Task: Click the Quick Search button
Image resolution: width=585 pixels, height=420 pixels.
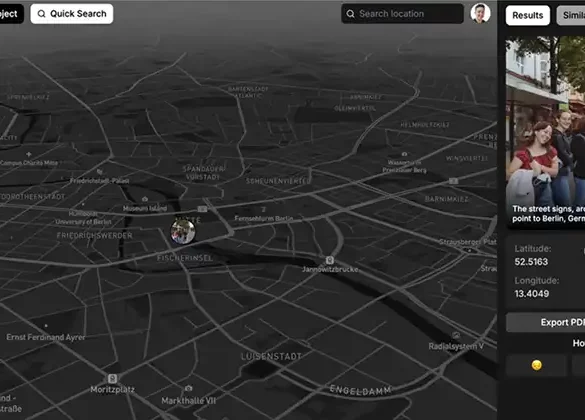Action: point(72,14)
